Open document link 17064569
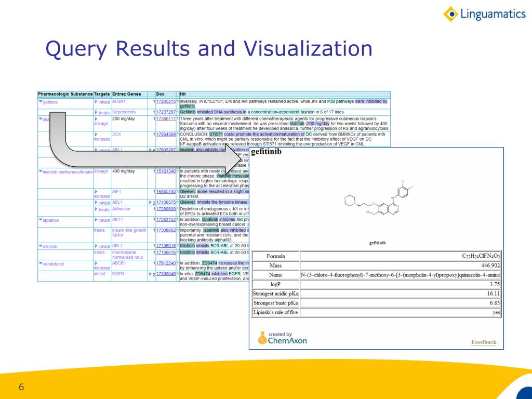The width and height of the screenshot is (532, 399). [x=166, y=135]
